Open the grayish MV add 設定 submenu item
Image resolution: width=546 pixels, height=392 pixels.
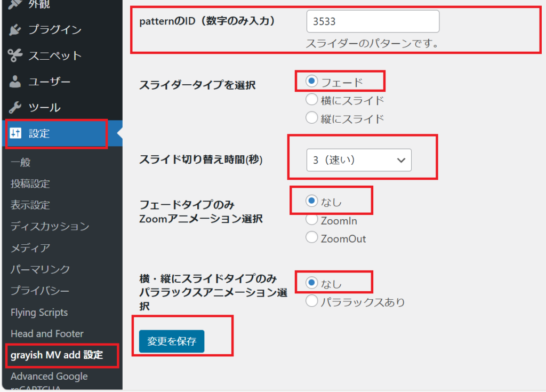pos(57,355)
